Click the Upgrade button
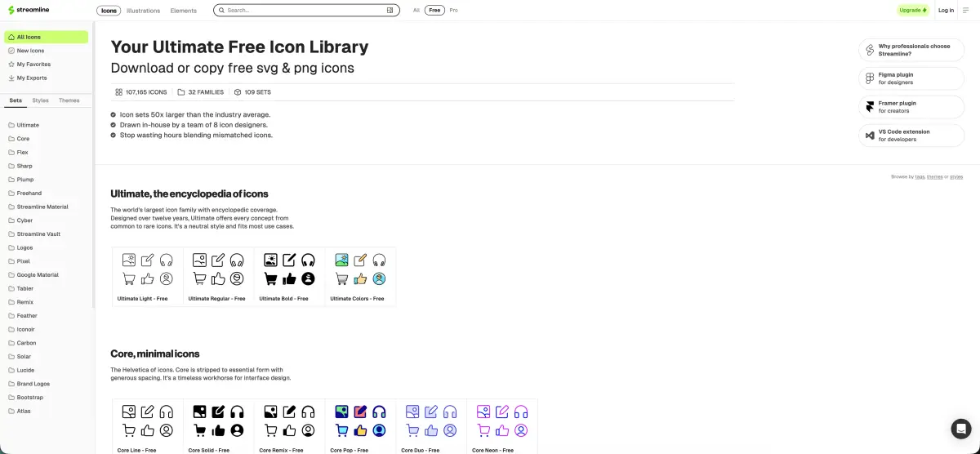 point(912,11)
